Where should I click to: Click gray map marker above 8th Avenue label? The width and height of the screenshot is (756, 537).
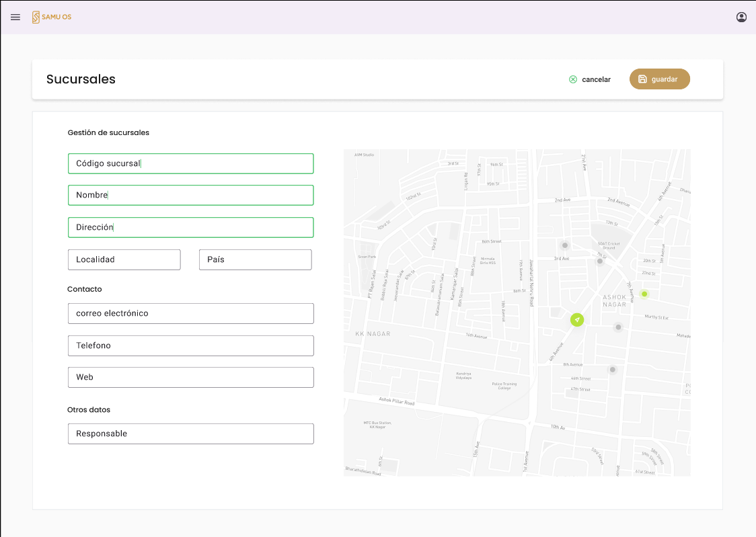(x=612, y=370)
